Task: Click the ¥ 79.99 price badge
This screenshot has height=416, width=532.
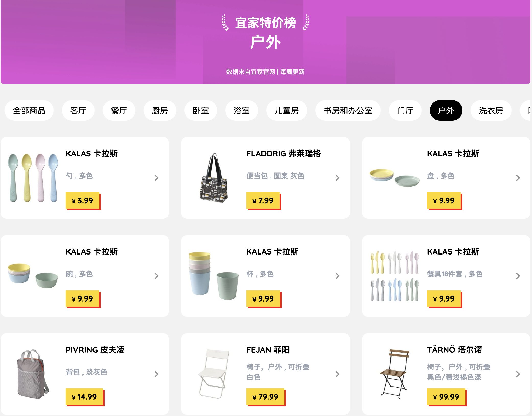Action: (265, 397)
